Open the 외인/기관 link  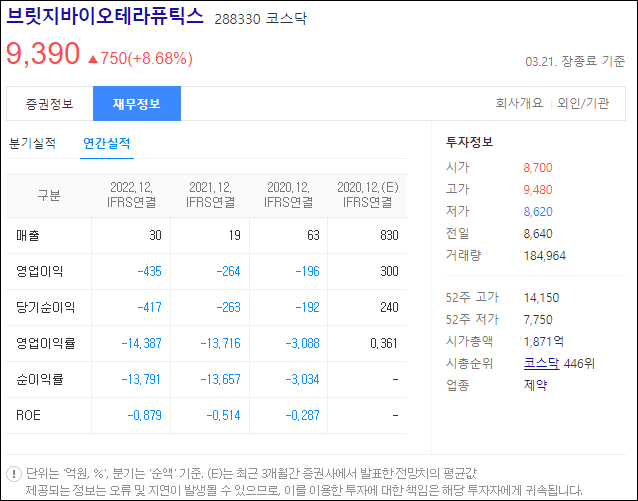click(583, 103)
